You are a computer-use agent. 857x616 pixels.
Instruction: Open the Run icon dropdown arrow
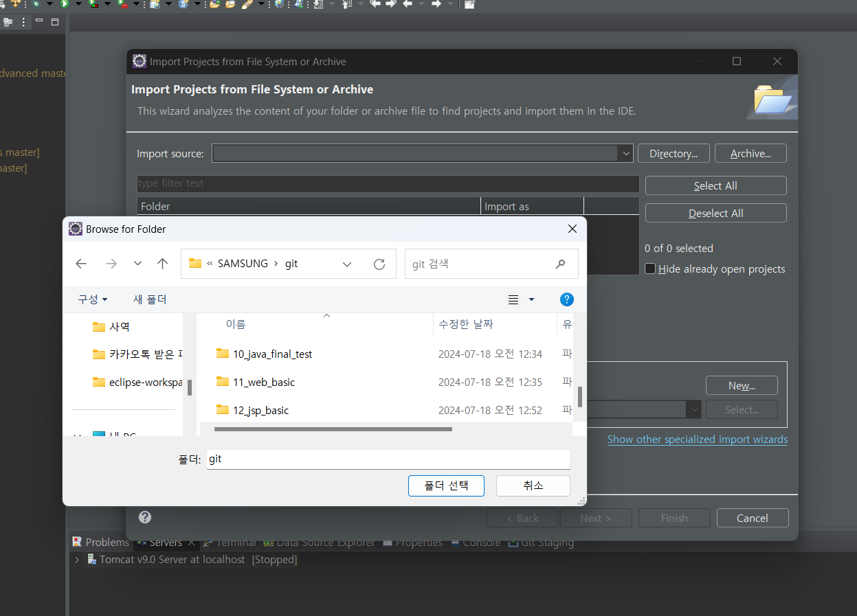pyautogui.click(x=78, y=4)
